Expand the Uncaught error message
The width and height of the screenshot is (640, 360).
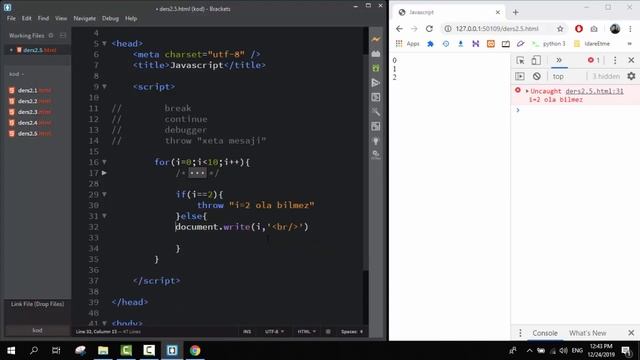point(527,91)
